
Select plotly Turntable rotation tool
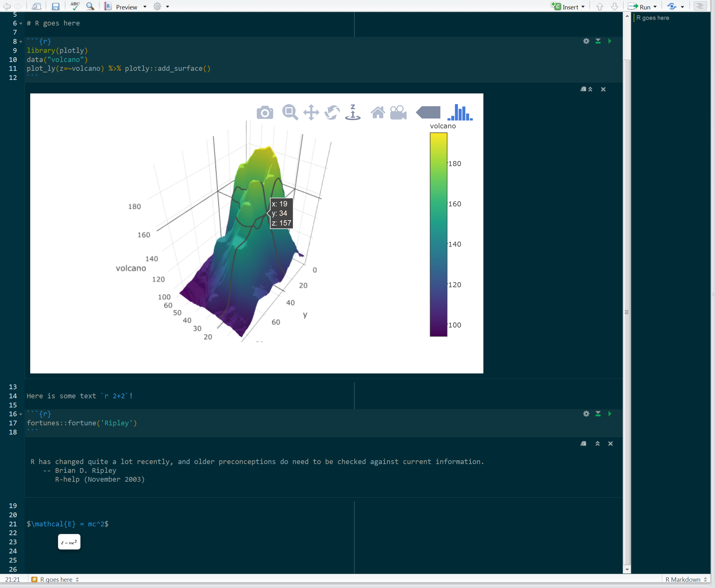point(353,112)
